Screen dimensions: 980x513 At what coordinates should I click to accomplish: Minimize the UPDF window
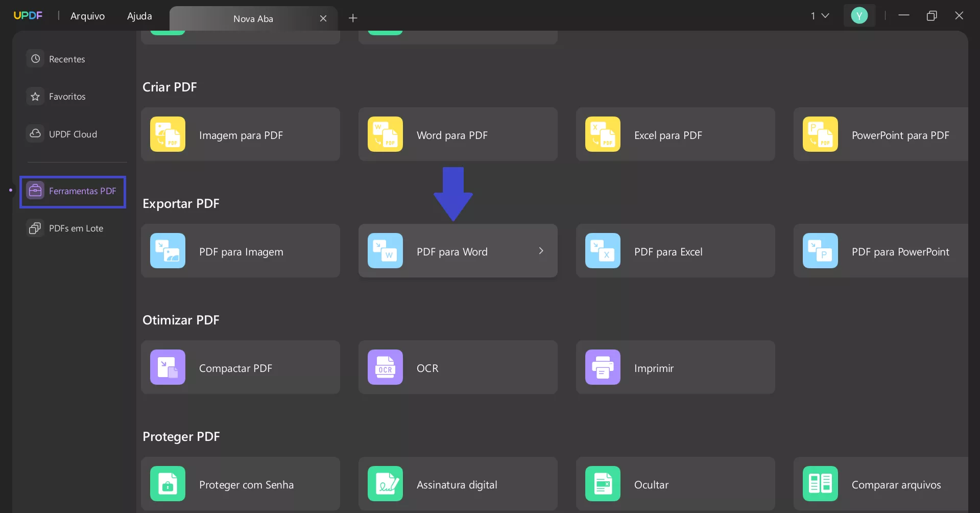tap(904, 15)
